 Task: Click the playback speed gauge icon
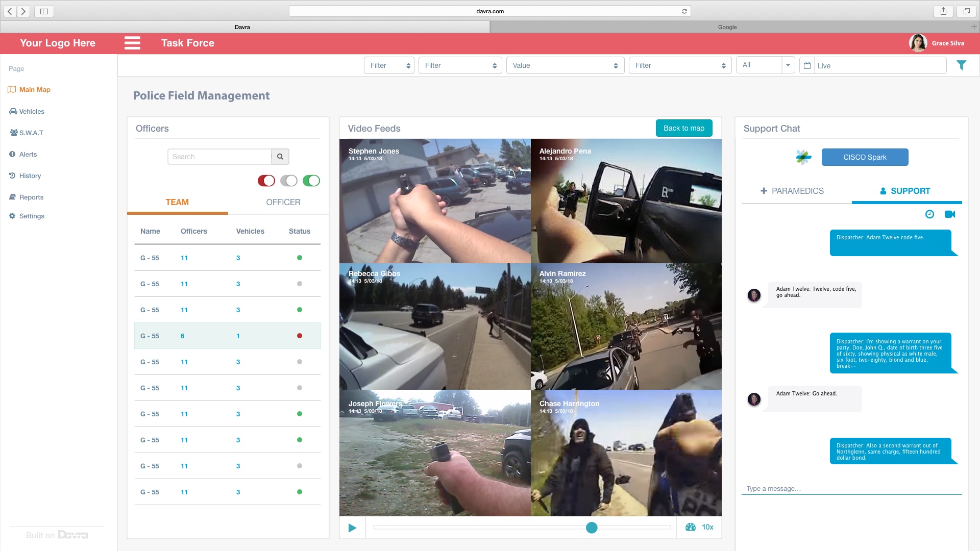691,527
